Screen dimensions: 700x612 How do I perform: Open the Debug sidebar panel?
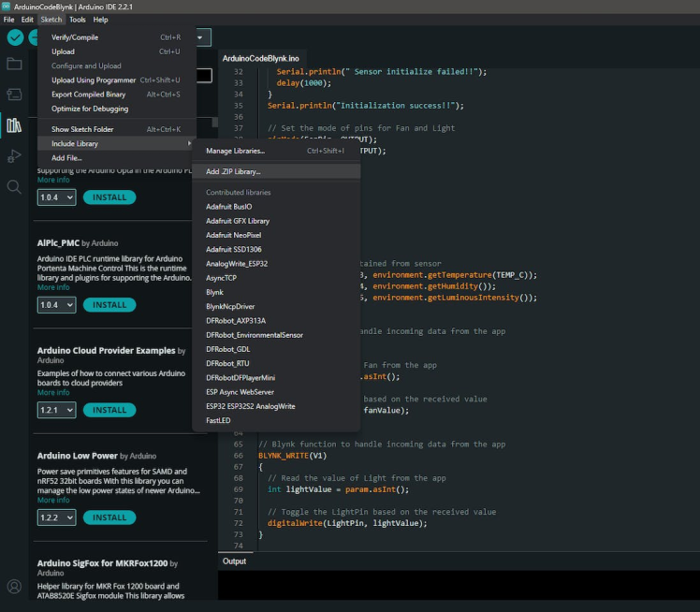tap(14, 155)
